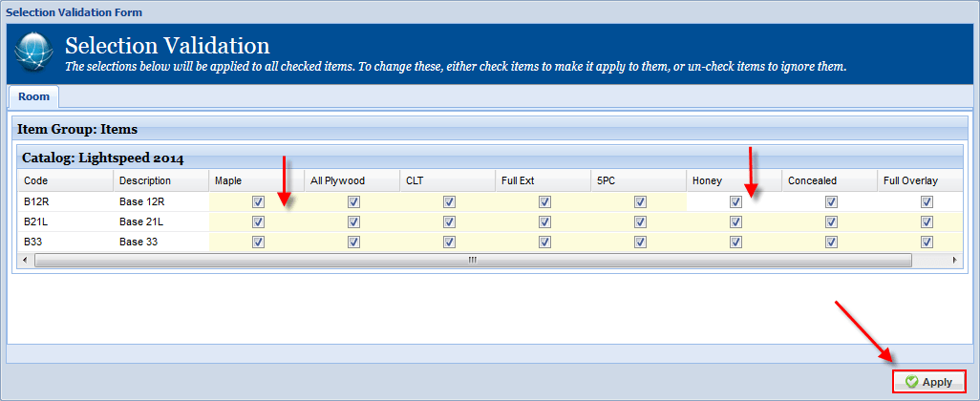Toggle Honey checkbox for B21L
This screenshot has height=401, width=980.
(x=735, y=222)
